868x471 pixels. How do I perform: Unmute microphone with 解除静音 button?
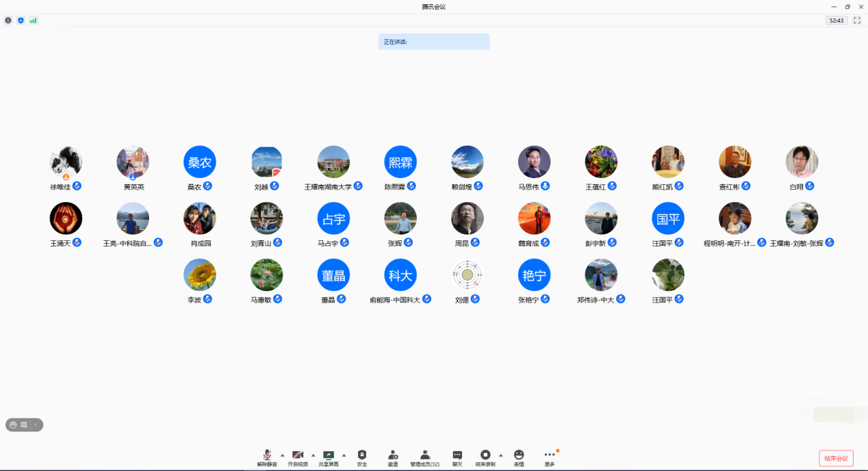pos(267,458)
